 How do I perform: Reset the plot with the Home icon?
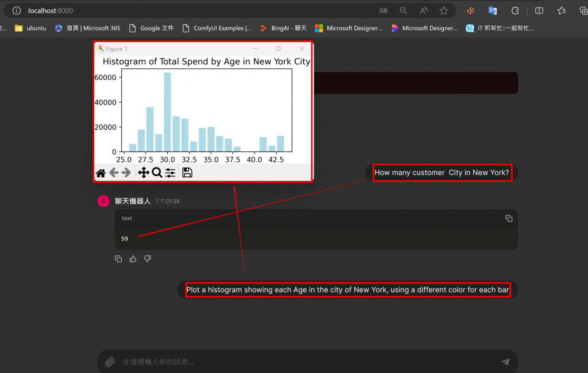[x=100, y=173]
